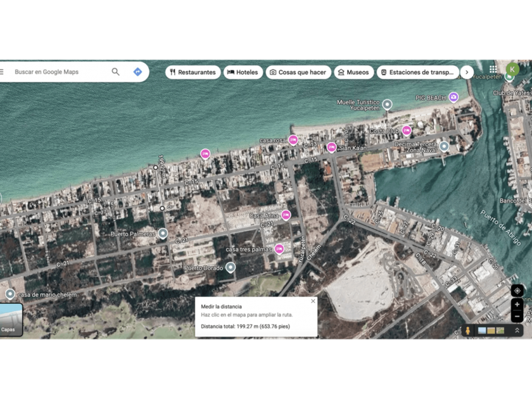The width and height of the screenshot is (532, 399).
Task: Toggle map type with Capas thumbnail
Action: [11, 319]
